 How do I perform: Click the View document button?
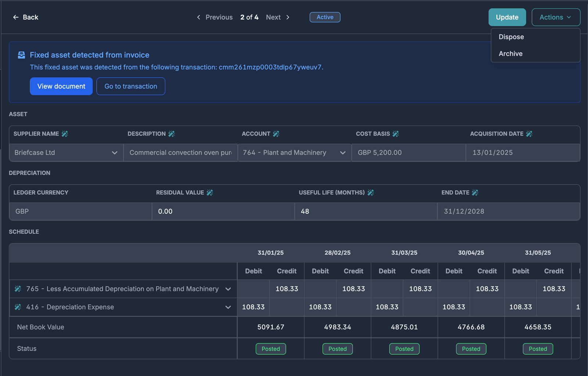pyautogui.click(x=61, y=86)
